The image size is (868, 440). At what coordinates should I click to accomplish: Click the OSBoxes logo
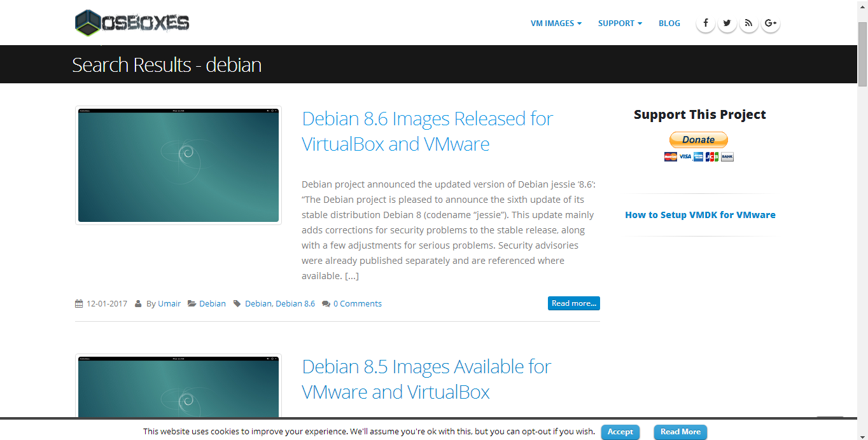[132, 23]
